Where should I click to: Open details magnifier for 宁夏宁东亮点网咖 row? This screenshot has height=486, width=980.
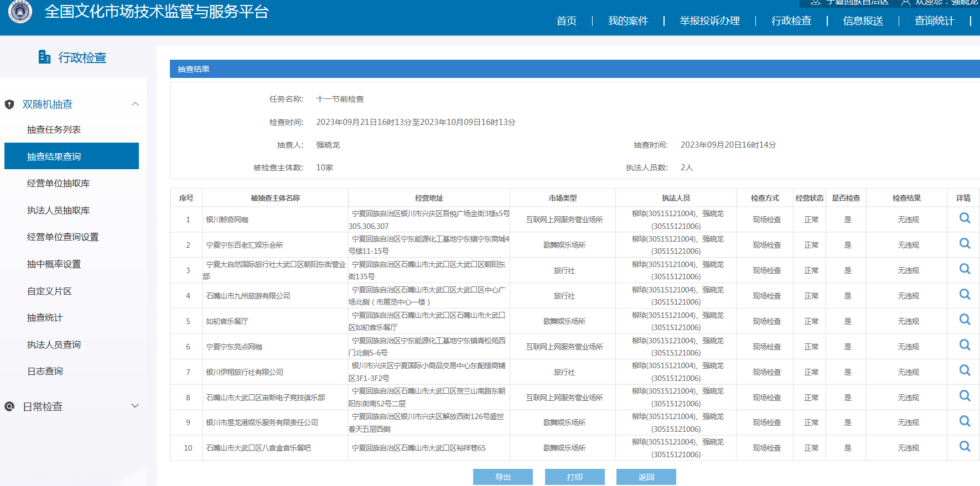[x=965, y=346]
